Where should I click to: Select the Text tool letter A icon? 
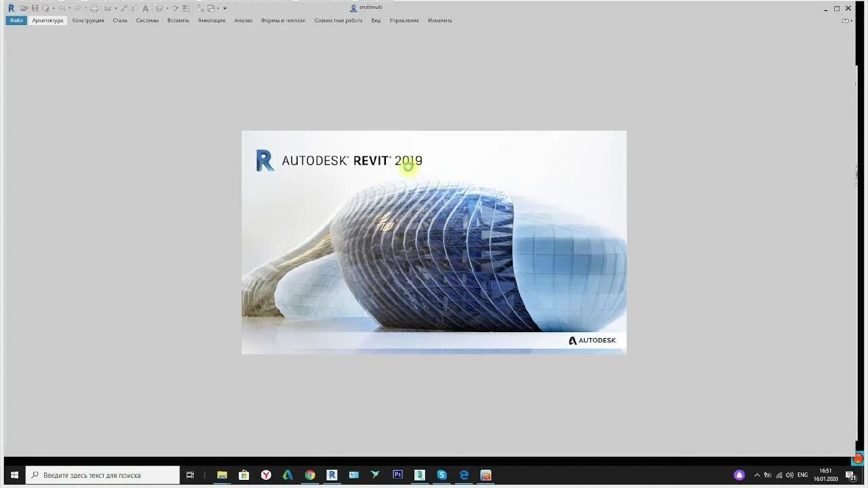coord(145,8)
